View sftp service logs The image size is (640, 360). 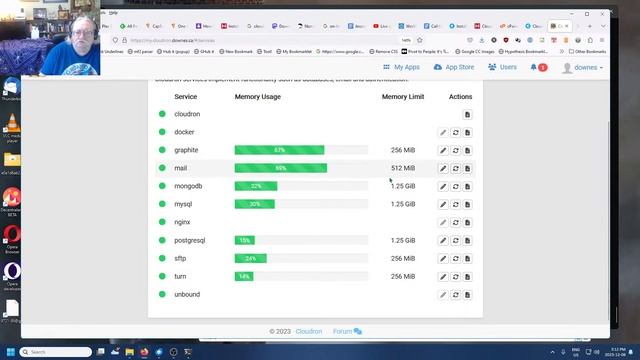[x=467, y=258]
